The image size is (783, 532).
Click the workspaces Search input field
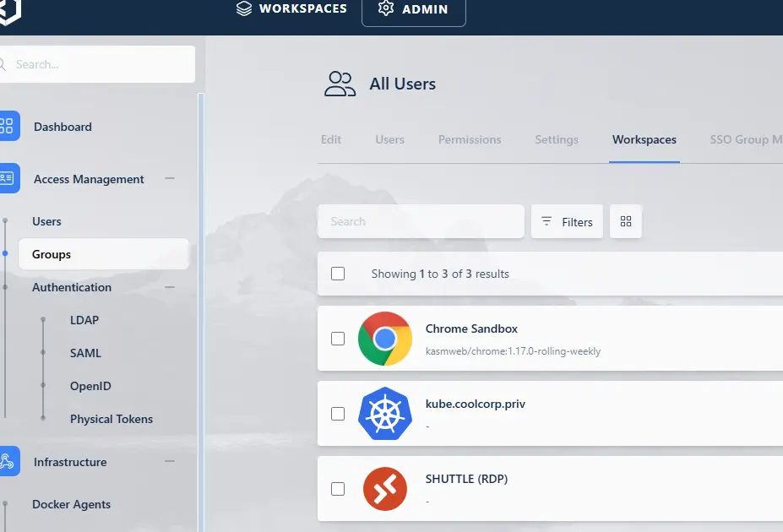point(421,221)
